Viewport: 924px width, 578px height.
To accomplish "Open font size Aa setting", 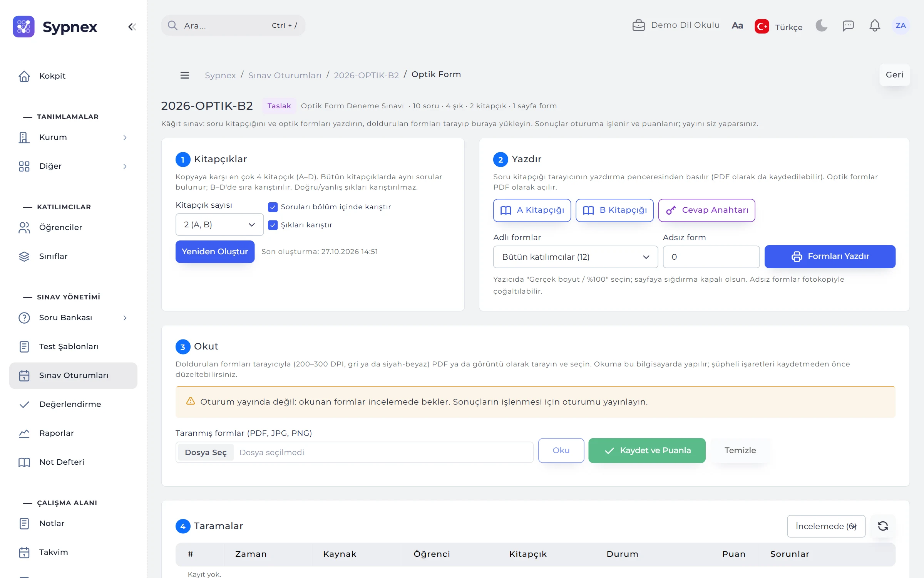I will [x=737, y=25].
